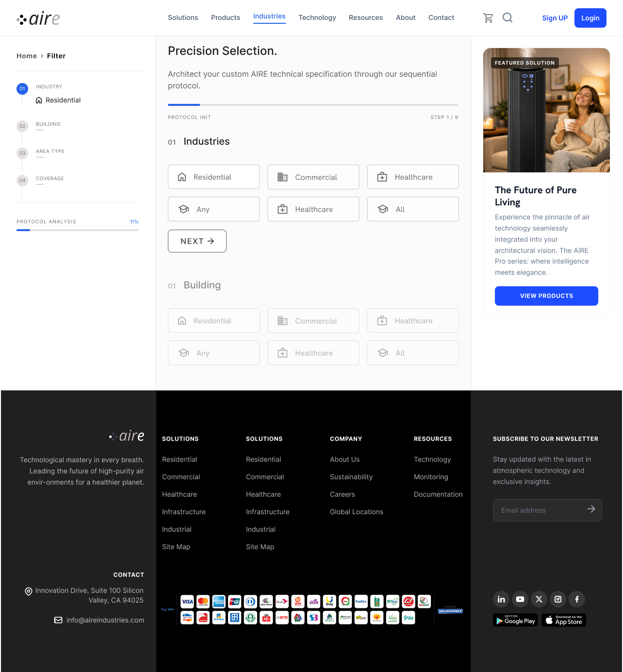Submit newsletter with the arrow icon

(x=591, y=509)
